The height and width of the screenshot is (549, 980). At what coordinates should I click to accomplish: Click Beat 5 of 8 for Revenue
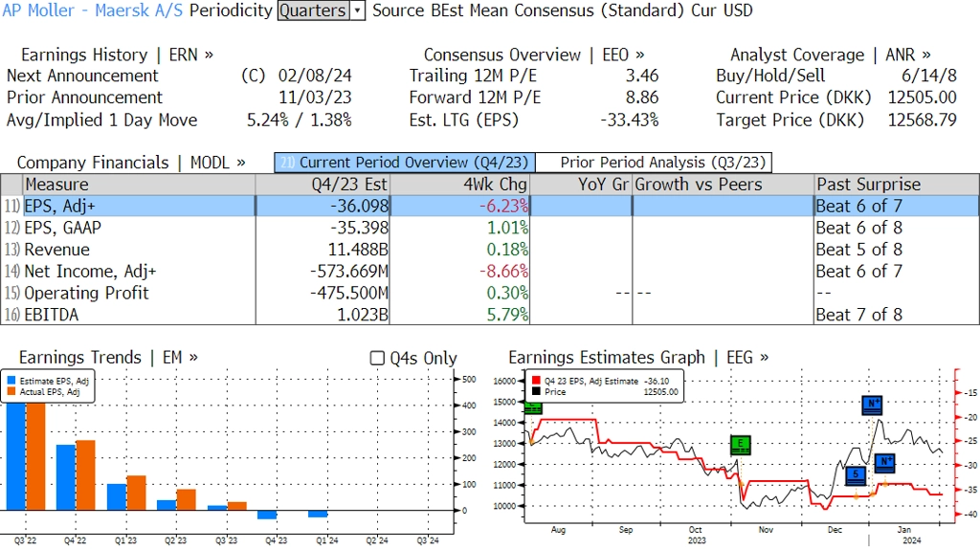859,250
